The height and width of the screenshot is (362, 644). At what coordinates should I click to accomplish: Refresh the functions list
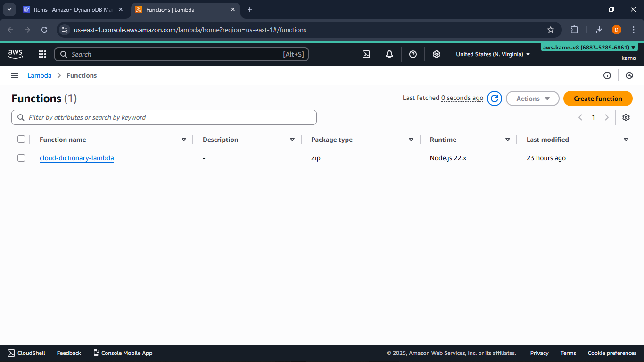click(x=494, y=99)
